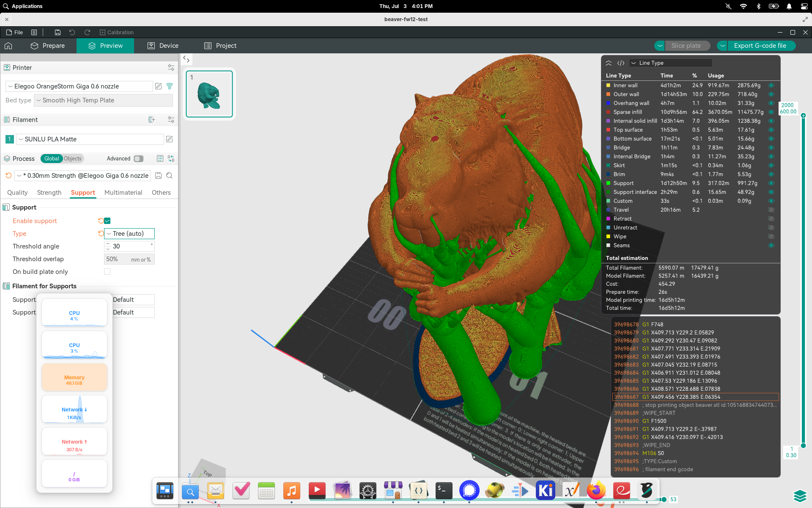Viewport: 812px width, 508px height.
Task: Select plate 1 beaver thumbnail
Action: click(209, 94)
